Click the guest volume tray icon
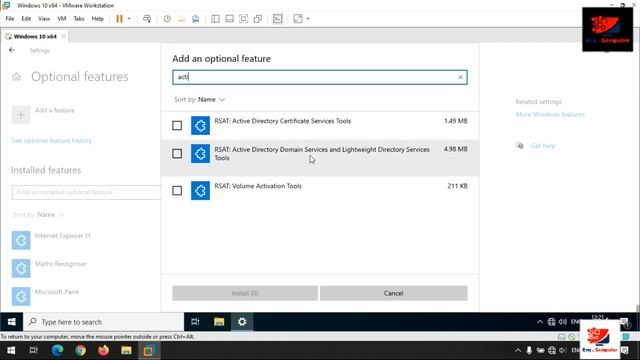The image size is (640, 360). point(562,322)
